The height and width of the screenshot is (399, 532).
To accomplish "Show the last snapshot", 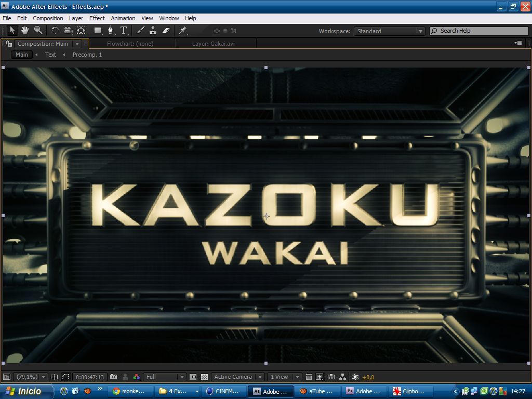I will [x=125, y=377].
